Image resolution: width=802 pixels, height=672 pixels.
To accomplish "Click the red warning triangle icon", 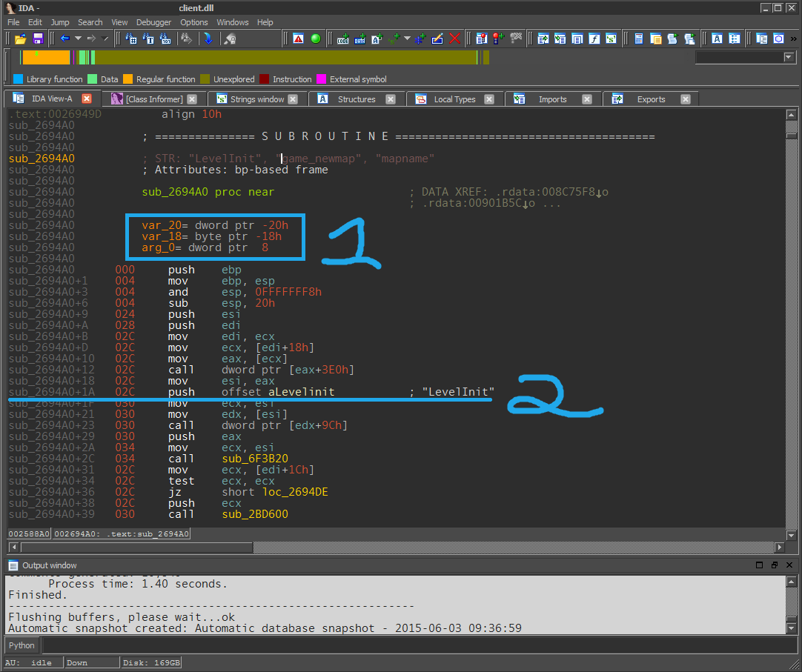I will pos(298,39).
